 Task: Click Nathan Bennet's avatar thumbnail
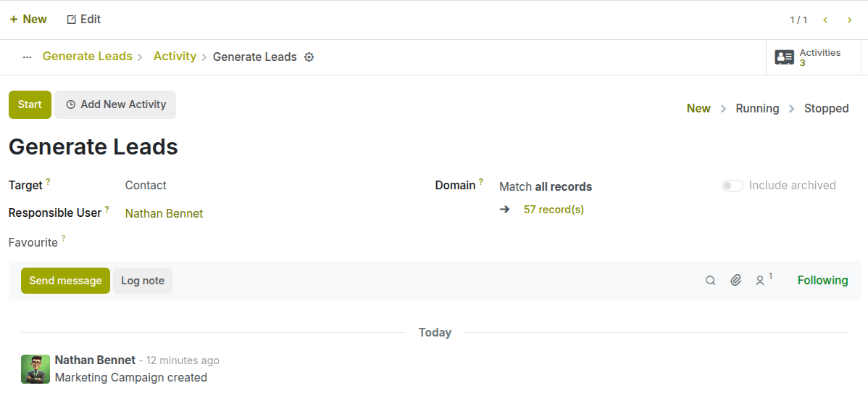pyautogui.click(x=36, y=368)
